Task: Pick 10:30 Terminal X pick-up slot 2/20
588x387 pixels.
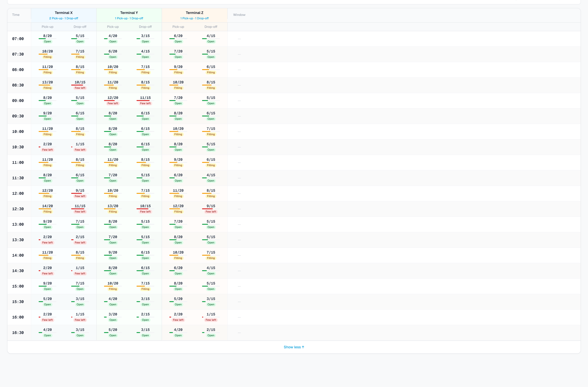Action: (47, 147)
